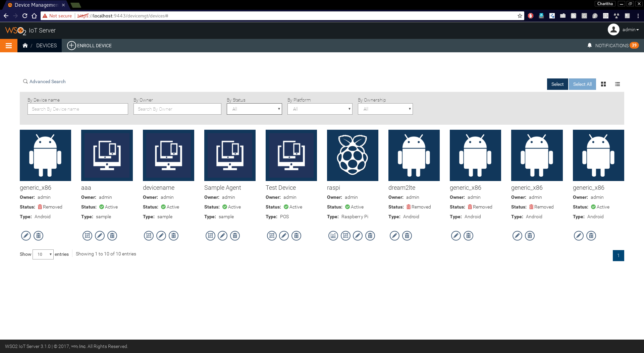Open the By Platform filter dropdown
The width and height of the screenshot is (644, 353).
tap(320, 109)
